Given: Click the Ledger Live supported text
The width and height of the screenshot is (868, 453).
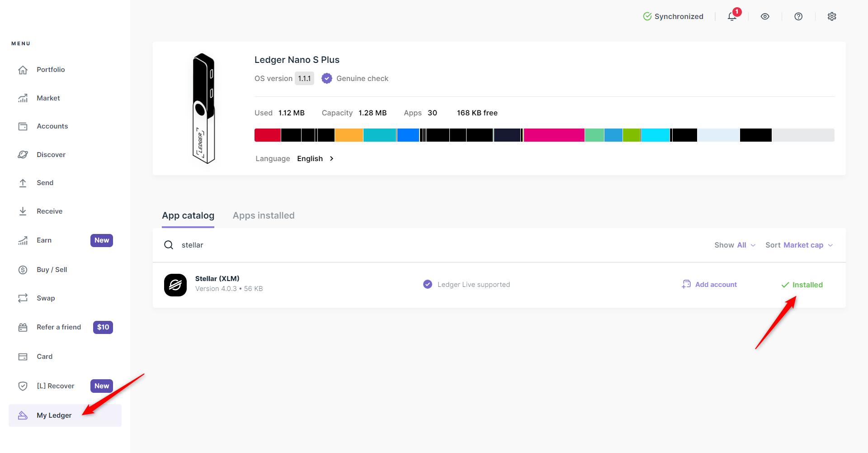Looking at the screenshot, I should click(474, 284).
